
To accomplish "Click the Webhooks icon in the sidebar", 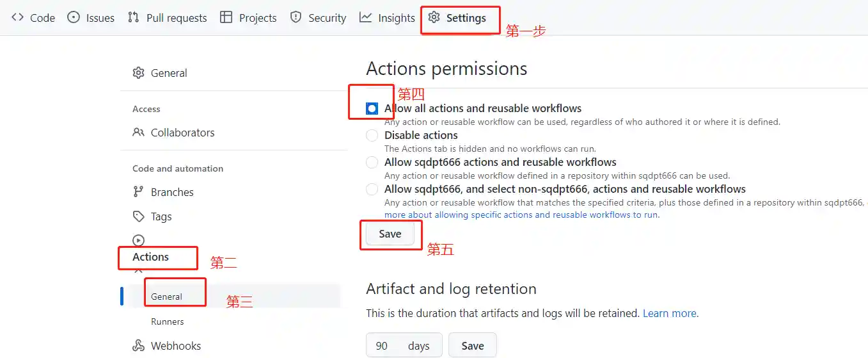I will [138, 346].
